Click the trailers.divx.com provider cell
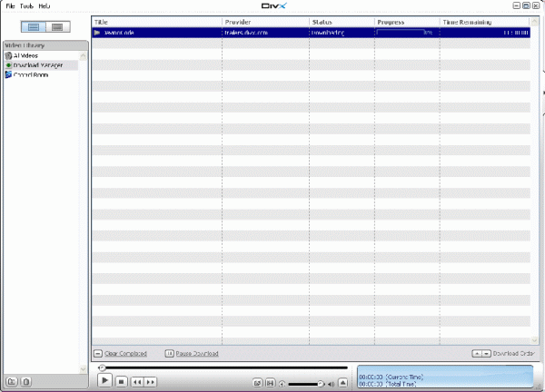 pos(246,33)
